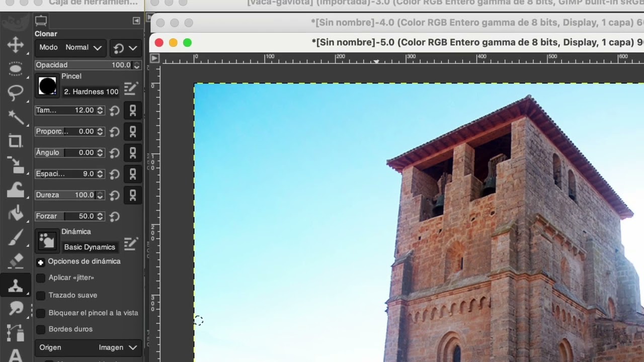Select the Smudge tool
Viewport: 644px width, 362px height.
pos(15,309)
